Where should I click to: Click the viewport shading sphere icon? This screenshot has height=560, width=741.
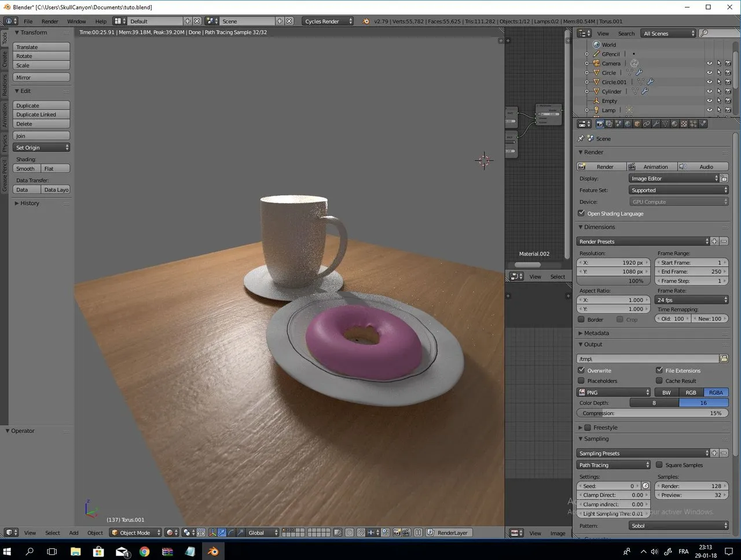coord(170,533)
